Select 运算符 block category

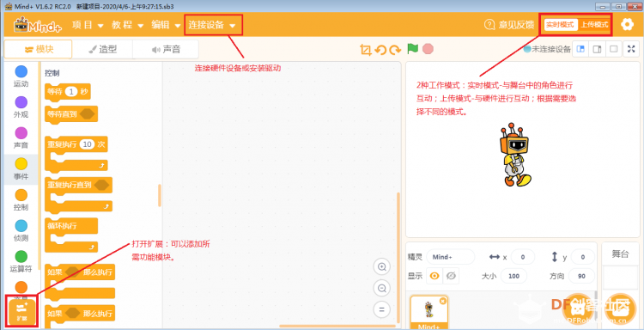21,261
